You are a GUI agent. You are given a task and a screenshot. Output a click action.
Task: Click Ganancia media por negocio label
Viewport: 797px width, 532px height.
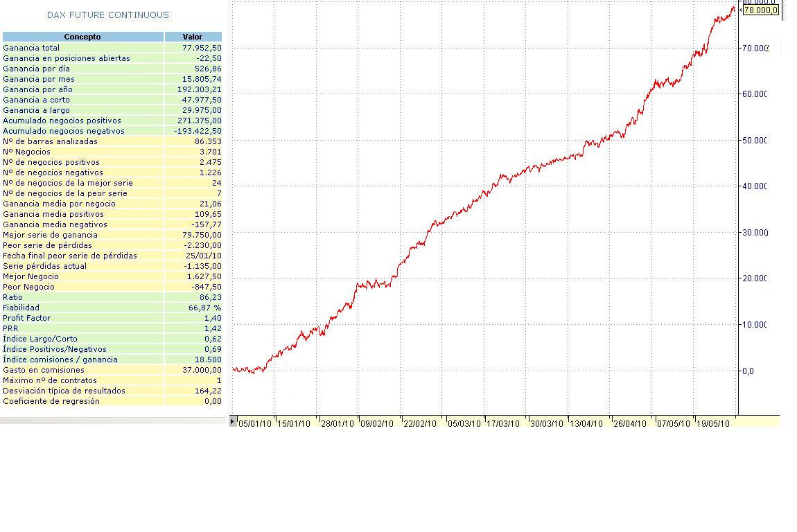pyautogui.click(x=59, y=204)
